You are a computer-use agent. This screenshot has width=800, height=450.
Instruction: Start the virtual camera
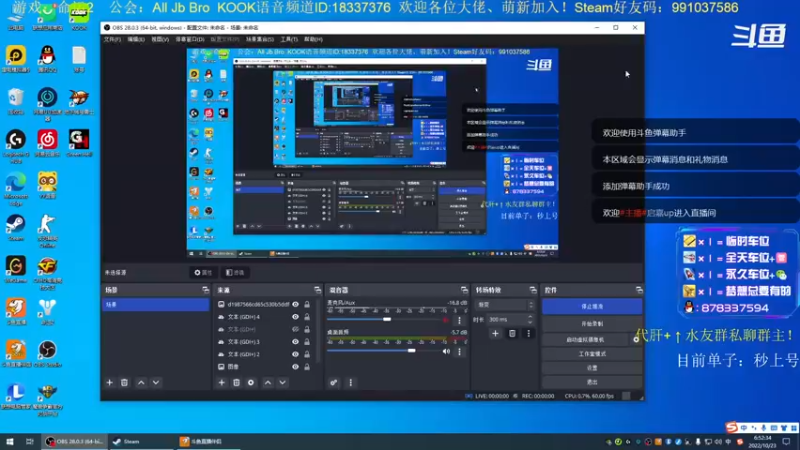[x=586, y=339]
